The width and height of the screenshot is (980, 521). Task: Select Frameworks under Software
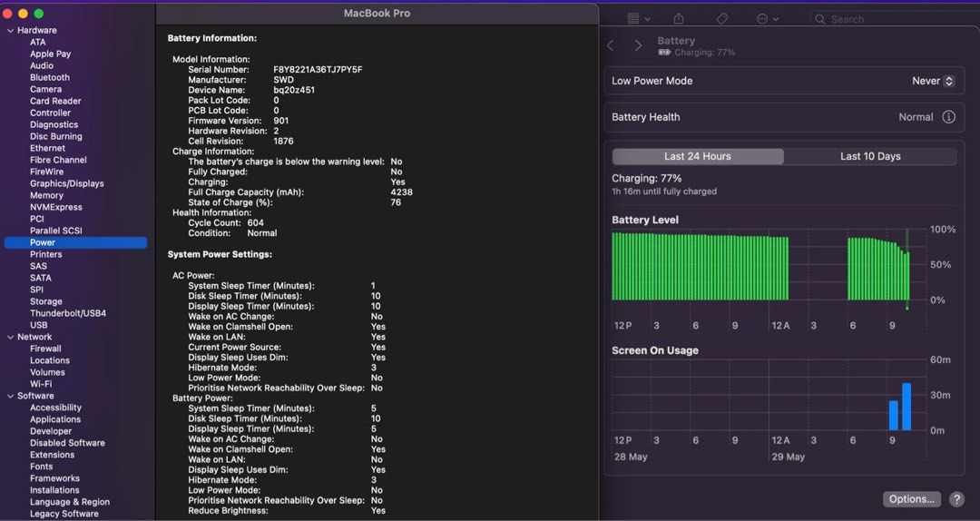[54, 478]
